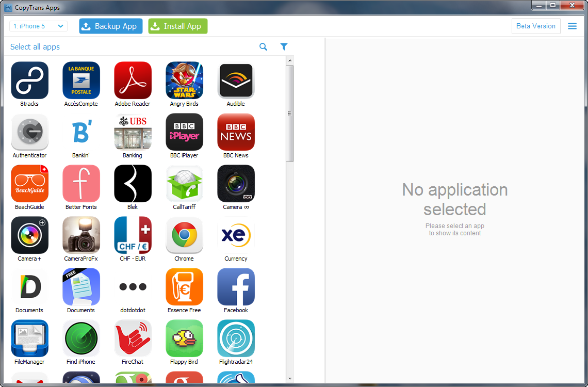Viewport: 588px width, 387px height.
Task: Open the search magnifier icon
Action: coord(263,47)
